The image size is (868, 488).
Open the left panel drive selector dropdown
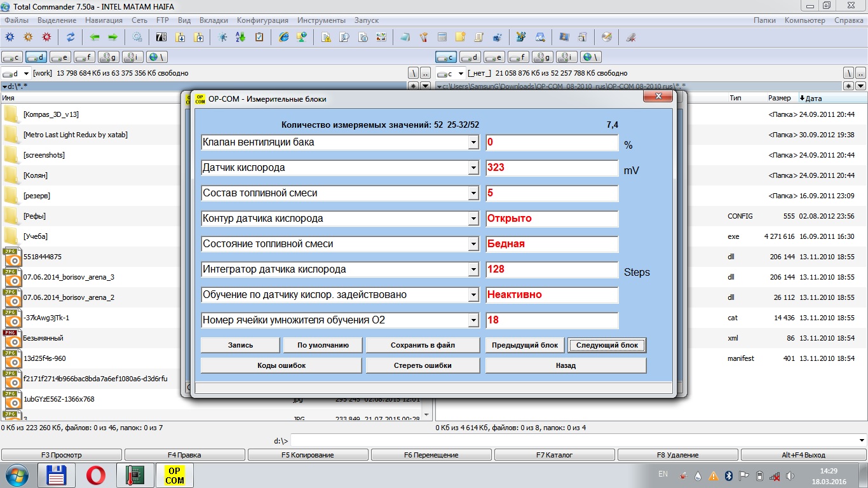pyautogui.click(x=27, y=73)
